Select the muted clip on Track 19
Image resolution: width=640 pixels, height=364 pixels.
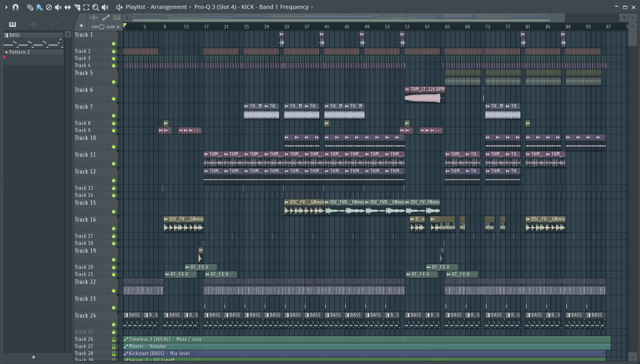(x=442, y=255)
